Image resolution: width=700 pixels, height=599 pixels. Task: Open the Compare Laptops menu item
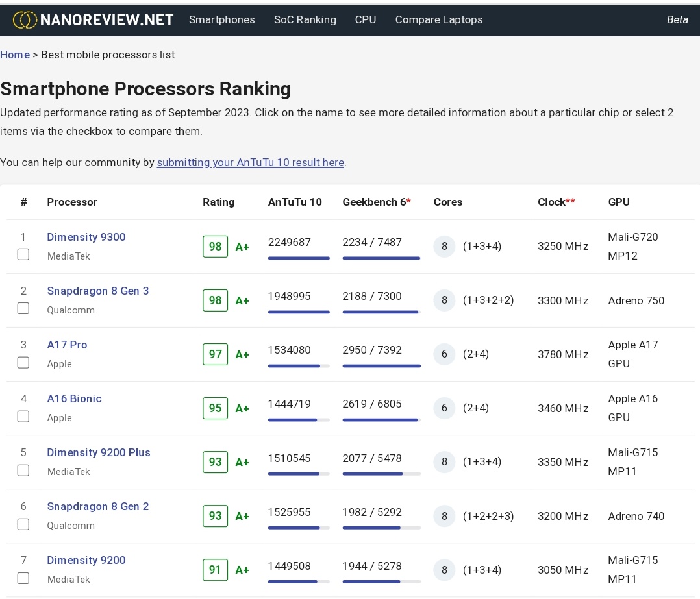point(439,19)
